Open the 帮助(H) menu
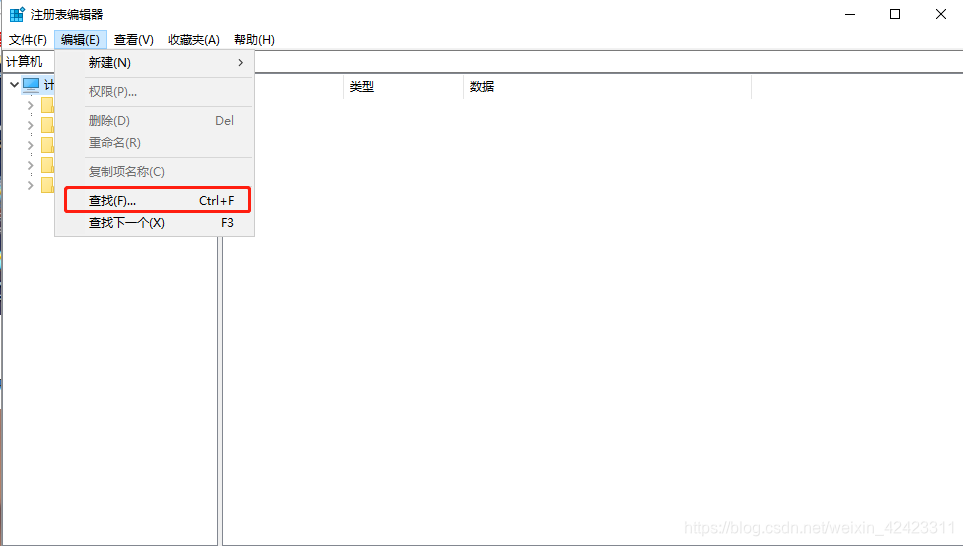The image size is (963, 546). click(x=254, y=40)
